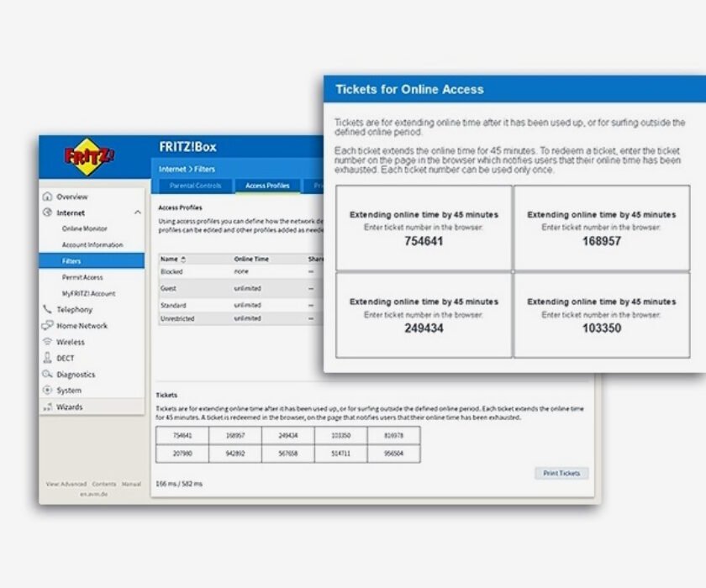
Task: Click ticket cell 816978 in table
Action: [x=394, y=435]
